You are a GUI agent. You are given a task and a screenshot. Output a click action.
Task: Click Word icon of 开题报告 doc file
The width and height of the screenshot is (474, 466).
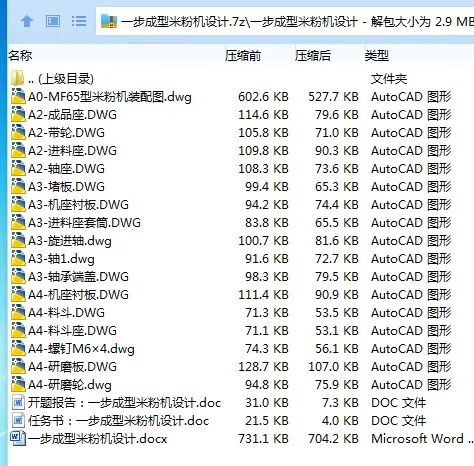[x=18, y=402]
